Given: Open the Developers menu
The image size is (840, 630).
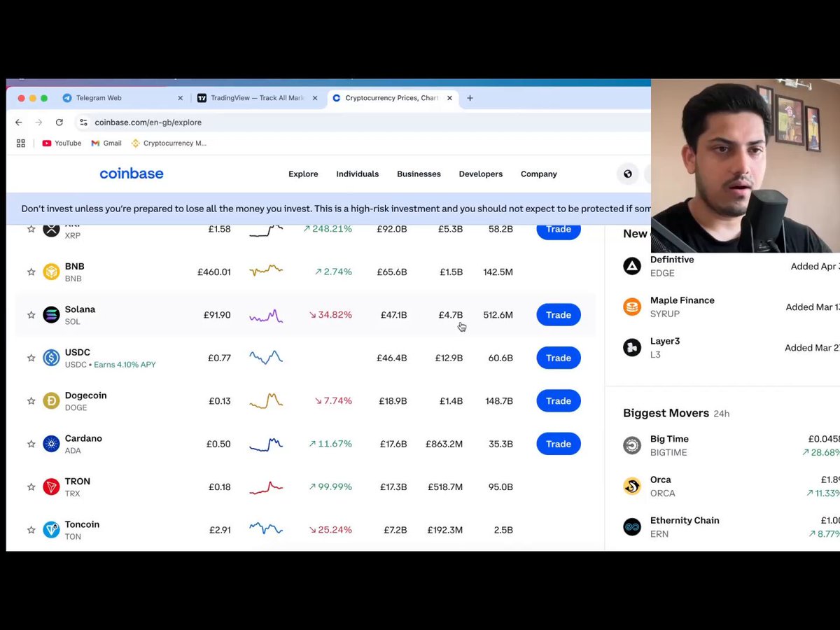Looking at the screenshot, I should (480, 174).
